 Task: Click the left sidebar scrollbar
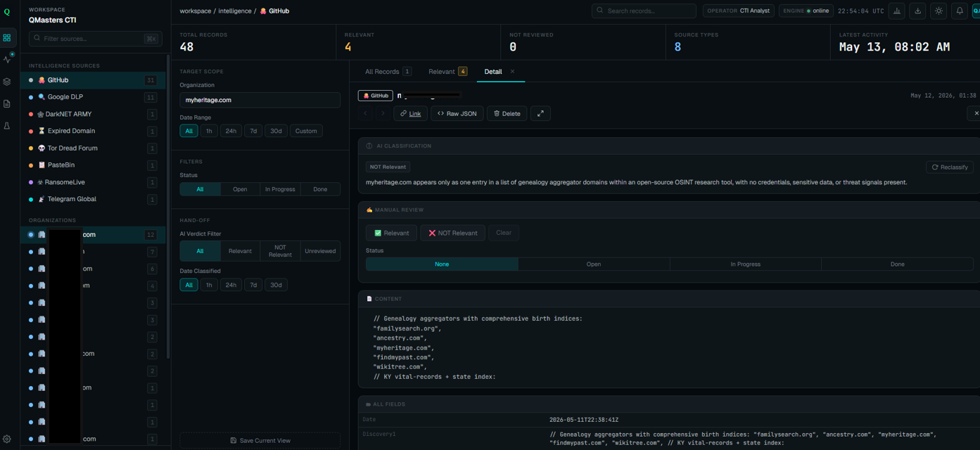tap(168, 207)
